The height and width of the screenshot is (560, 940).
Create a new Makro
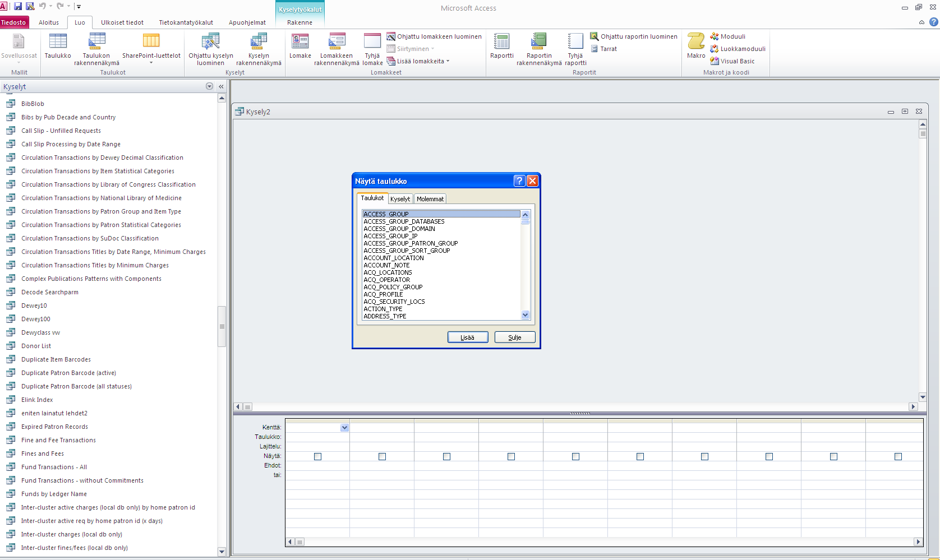696,46
